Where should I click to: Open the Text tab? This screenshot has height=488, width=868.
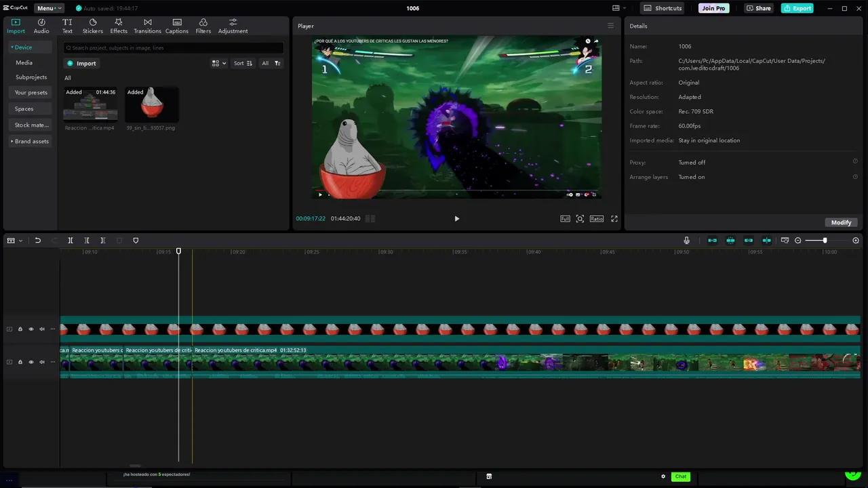pyautogui.click(x=67, y=26)
